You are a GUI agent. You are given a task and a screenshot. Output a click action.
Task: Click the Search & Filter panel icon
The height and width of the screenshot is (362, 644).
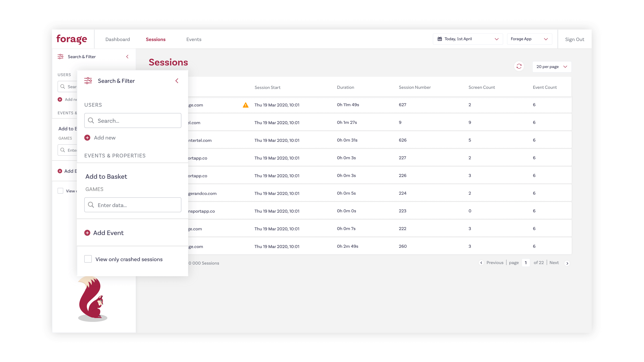pos(61,57)
